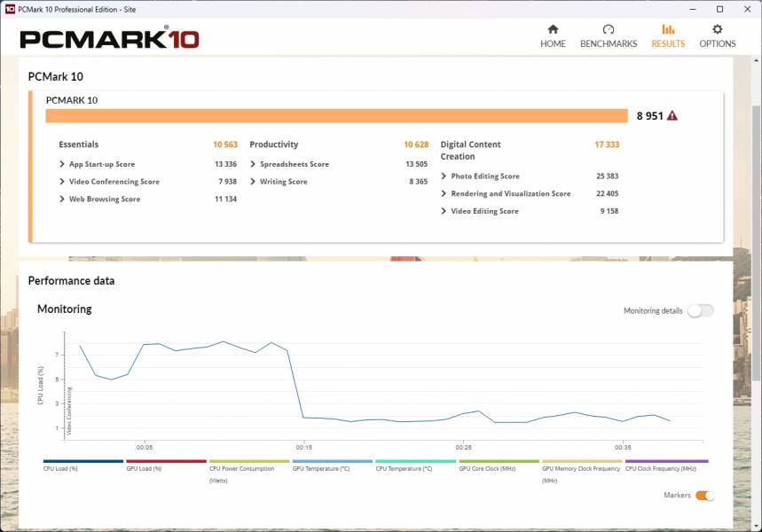Click the Video Editing value 9 158
The width and height of the screenshot is (762, 532).
click(609, 211)
